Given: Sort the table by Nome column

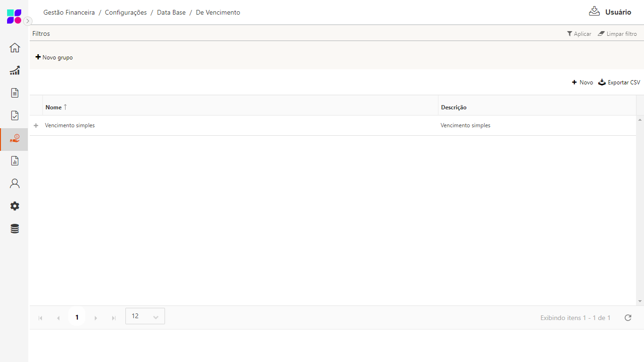Looking at the screenshot, I should click(x=54, y=107).
